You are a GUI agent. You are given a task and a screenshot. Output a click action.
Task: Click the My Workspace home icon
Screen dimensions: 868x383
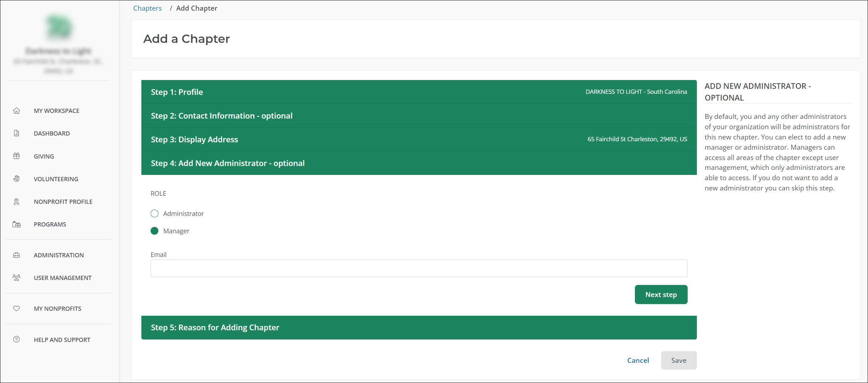click(17, 111)
